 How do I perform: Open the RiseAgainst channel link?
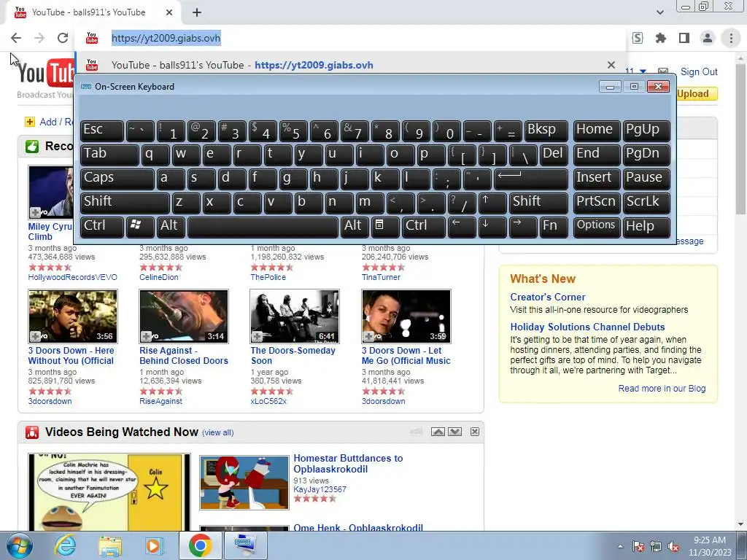(160, 402)
